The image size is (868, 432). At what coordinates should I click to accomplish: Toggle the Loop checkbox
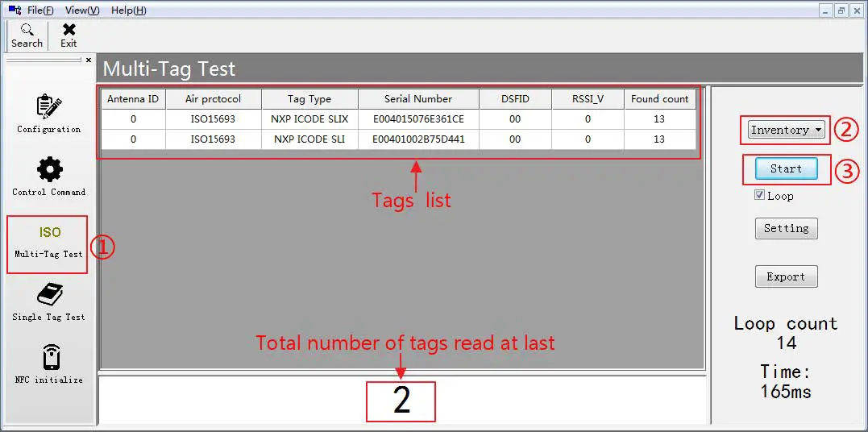[x=760, y=195]
